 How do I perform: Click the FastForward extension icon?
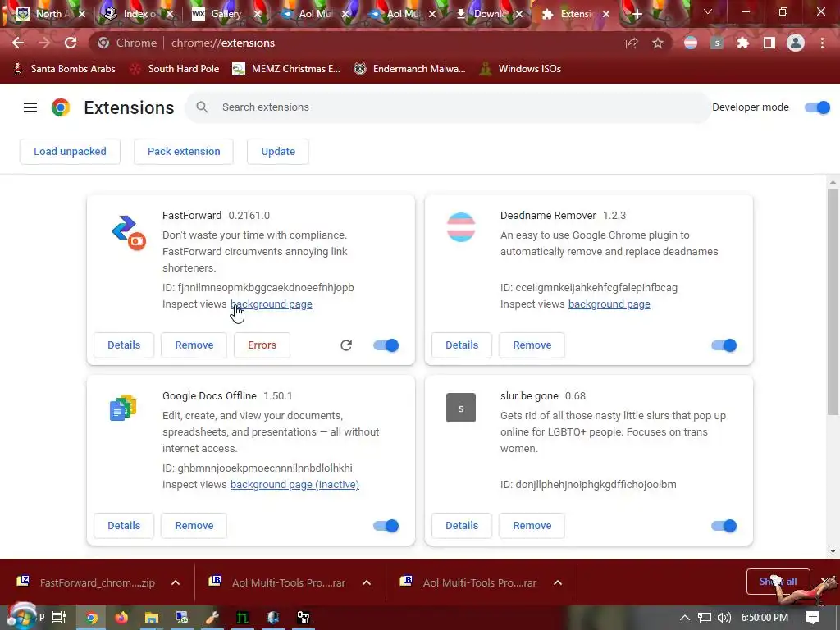128,232
